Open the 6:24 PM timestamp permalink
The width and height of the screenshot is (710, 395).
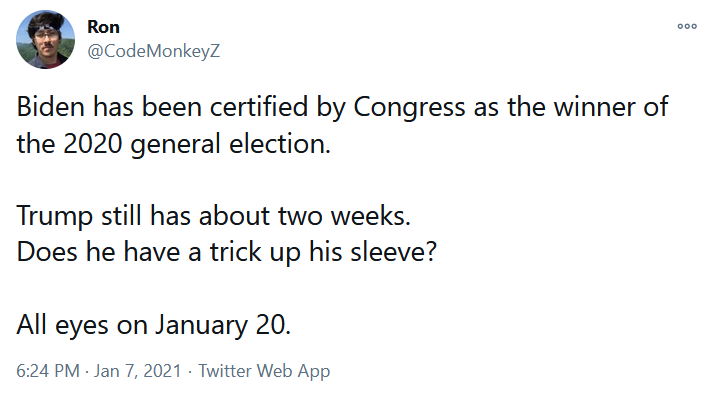[48, 371]
